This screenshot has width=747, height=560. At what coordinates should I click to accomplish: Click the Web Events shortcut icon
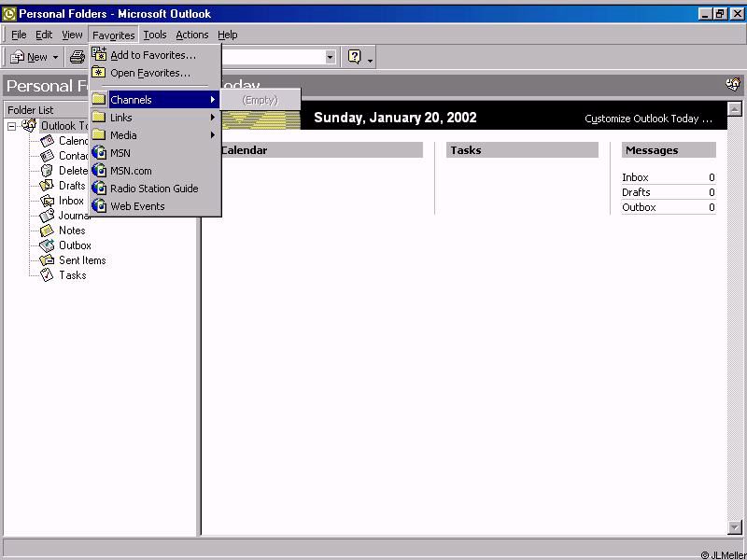pyautogui.click(x=99, y=205)
